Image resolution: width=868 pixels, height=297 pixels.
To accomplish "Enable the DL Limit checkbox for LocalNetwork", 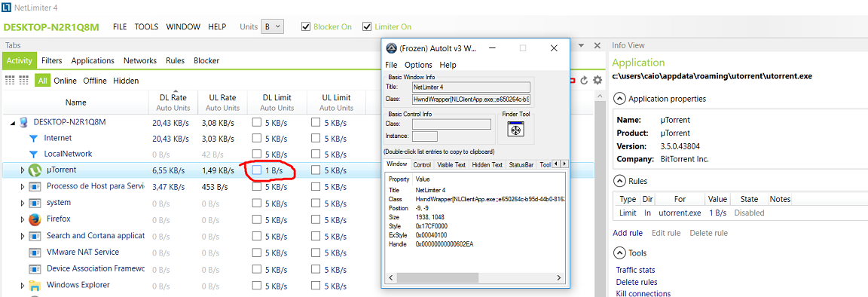I will pyautogui.click(x=256, y=154).
